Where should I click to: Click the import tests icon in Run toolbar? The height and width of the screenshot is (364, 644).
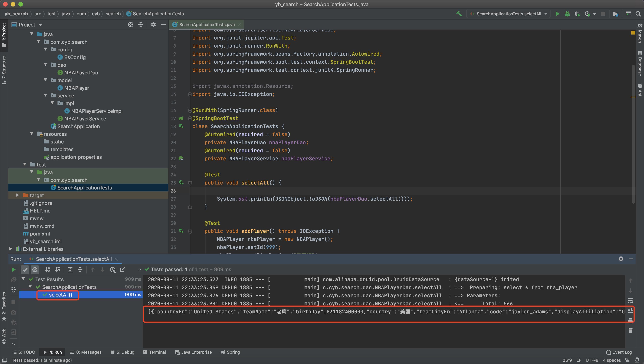click(x=123, y=269)
